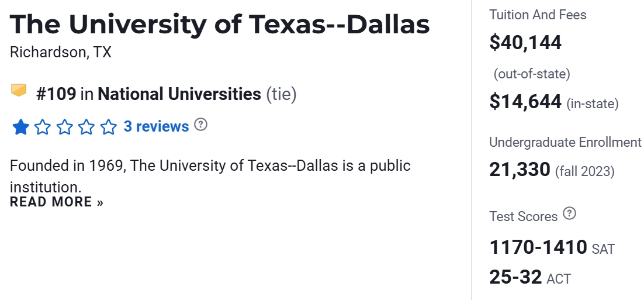
Task: Open the National Universities rankings link
Action: [179, 94]
